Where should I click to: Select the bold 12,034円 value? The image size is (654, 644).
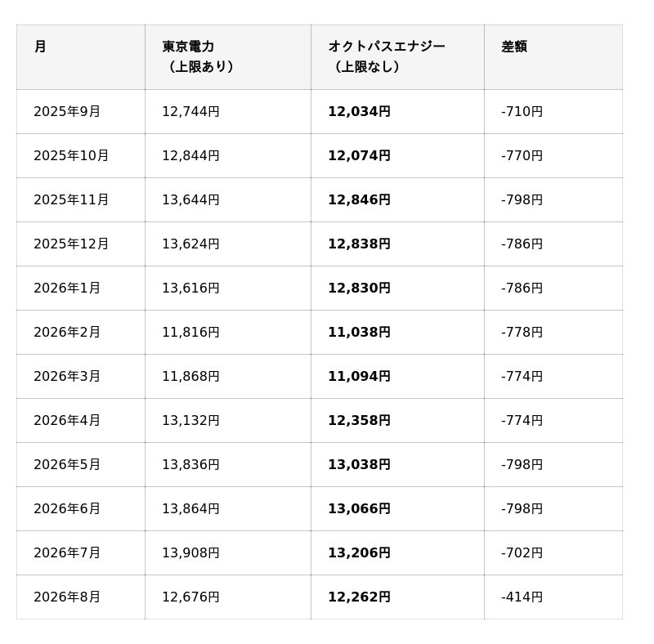point(359,111)
